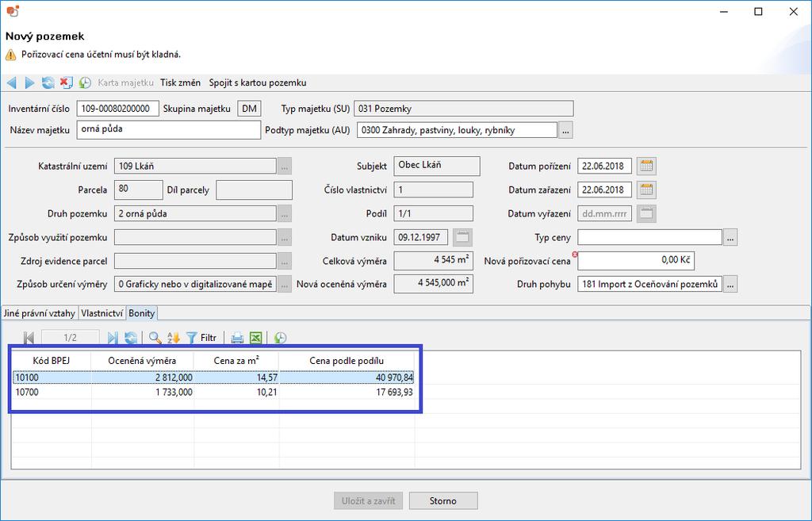Screen dimensions: 812x521
Task: Open Typ ceny lookup button
Action: [730, 238]
